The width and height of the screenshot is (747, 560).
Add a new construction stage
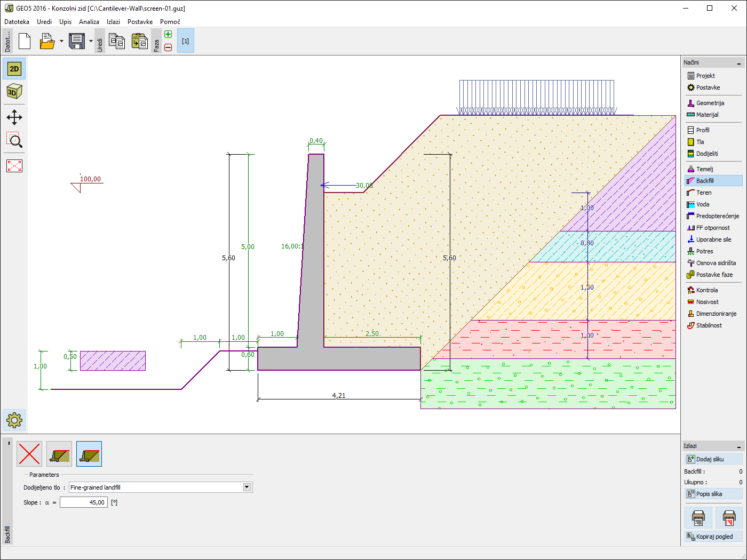pyautogui.click(x=168, y=35)
